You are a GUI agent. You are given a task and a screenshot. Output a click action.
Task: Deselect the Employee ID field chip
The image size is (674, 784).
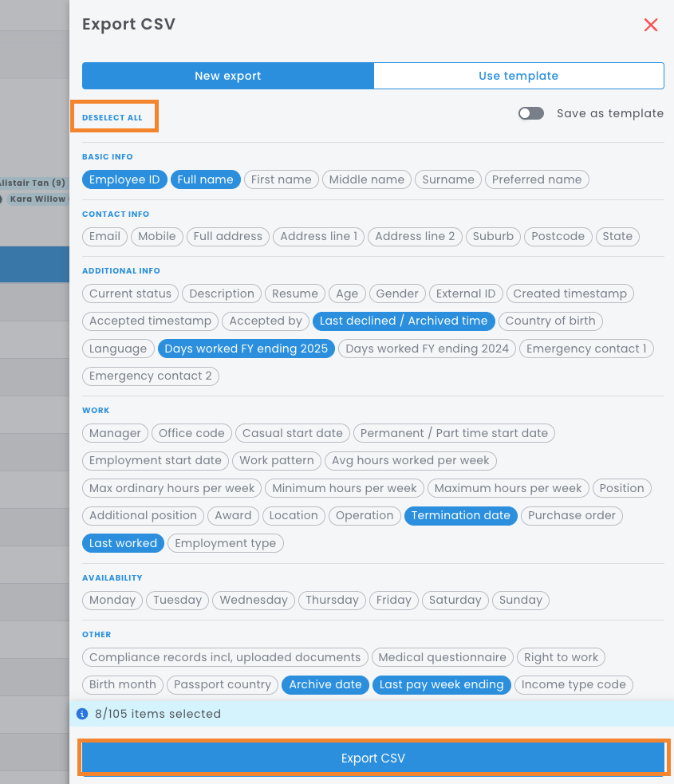click(x=124, y=179)
